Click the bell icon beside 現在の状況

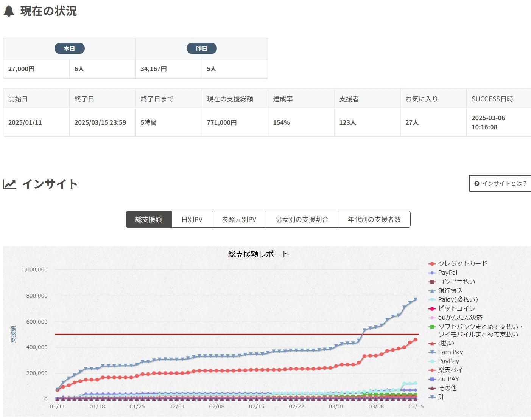9,11
